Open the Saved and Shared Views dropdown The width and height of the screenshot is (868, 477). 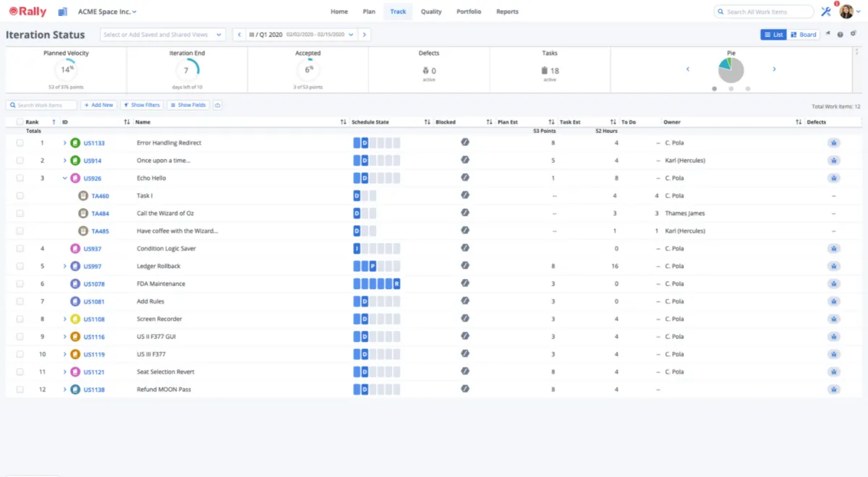[163, 34]
